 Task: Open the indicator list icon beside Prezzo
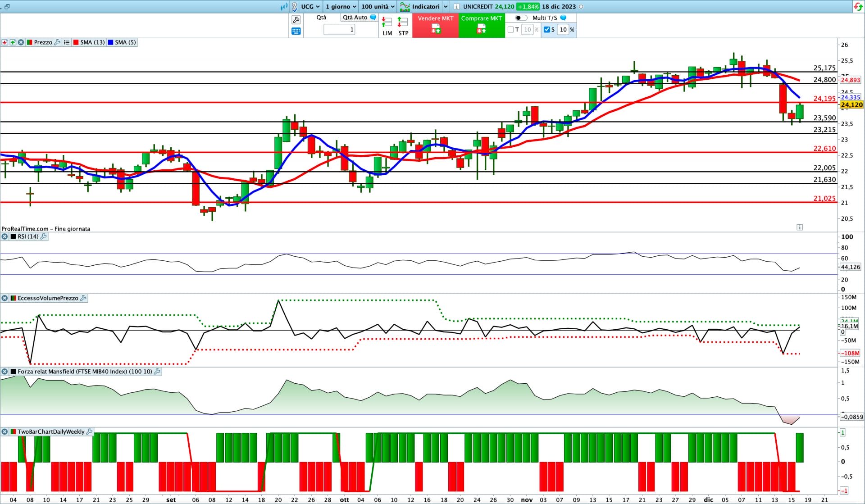(x=67, y=42)
